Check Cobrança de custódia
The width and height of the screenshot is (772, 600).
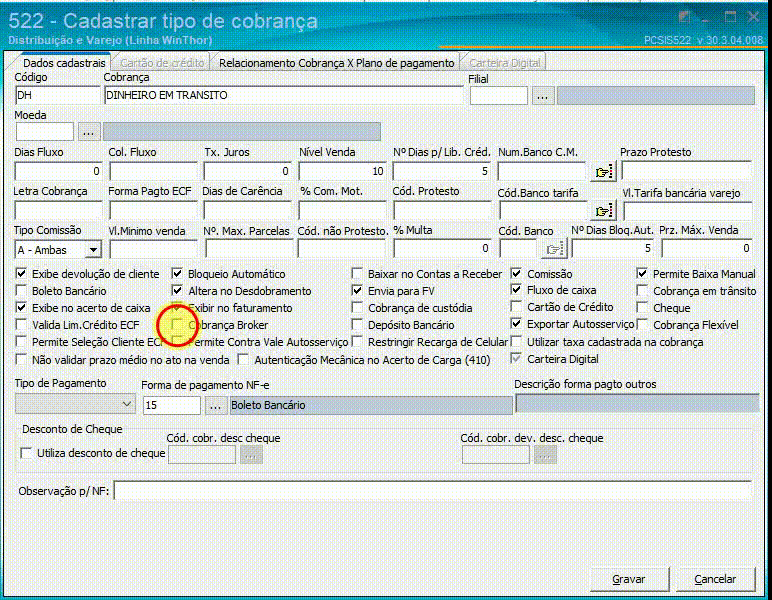tap(357, 308)
